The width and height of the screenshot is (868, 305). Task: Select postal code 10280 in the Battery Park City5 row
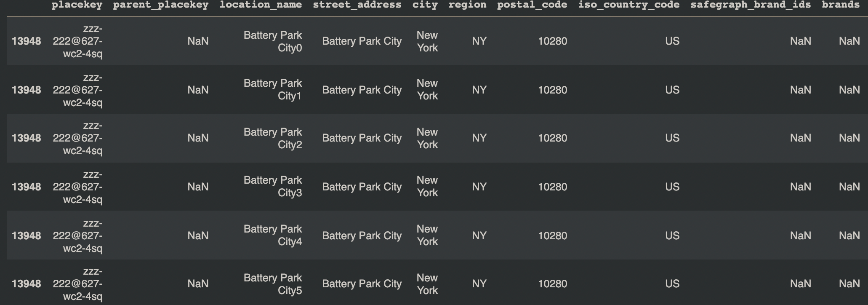(x=553, y=284)
